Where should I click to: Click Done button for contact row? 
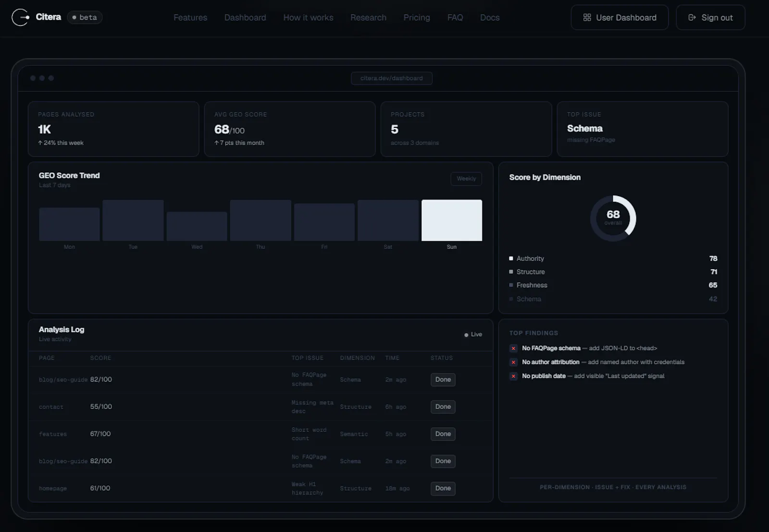tap(443, 407)
